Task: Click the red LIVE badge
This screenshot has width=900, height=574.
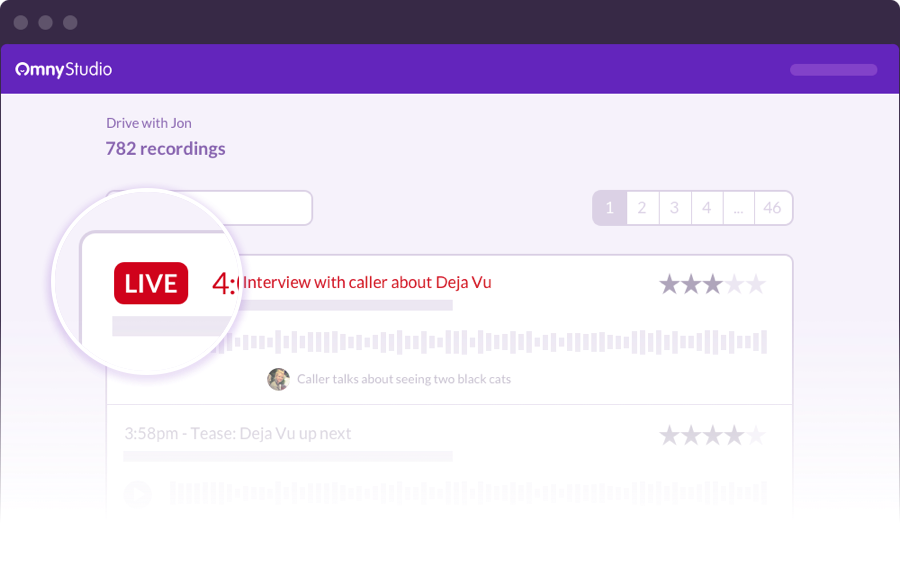Action: pyautogui.click(x=151, y=283)
